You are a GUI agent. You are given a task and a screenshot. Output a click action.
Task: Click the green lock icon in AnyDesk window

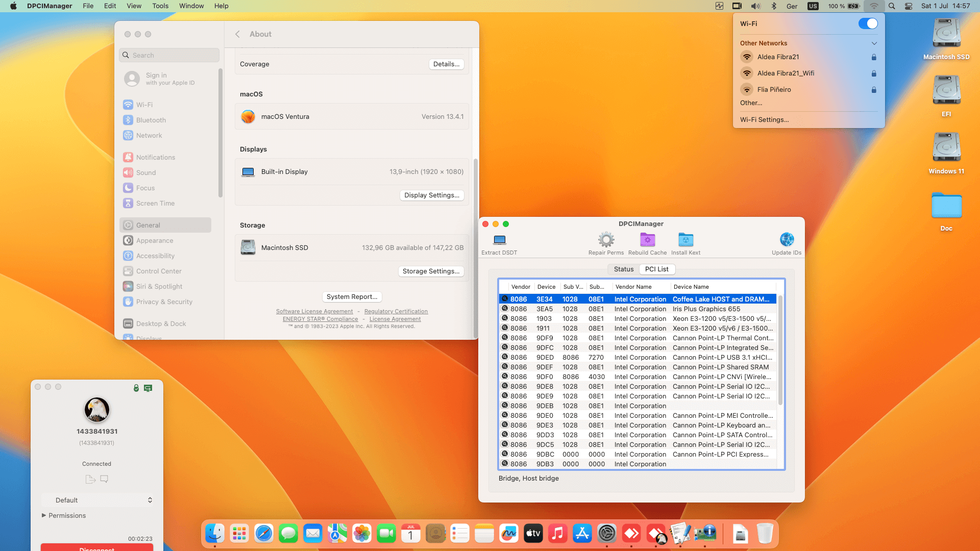(136, 388)
